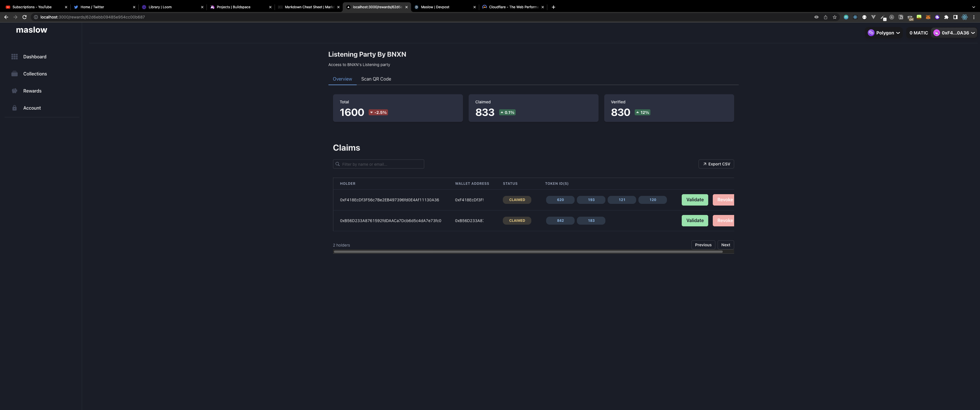
Task: Open Chrome three-dot menu
Action: click(973, 17)
